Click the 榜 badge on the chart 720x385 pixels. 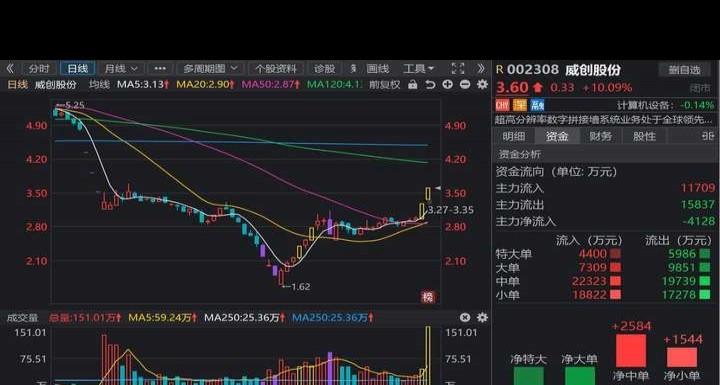[x=428, y=297]
